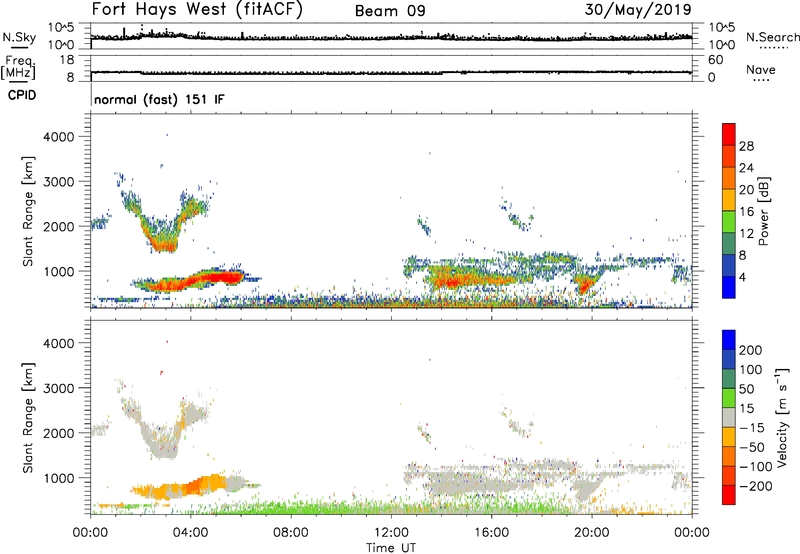Click the 'Freq. [MHz]' label
Viewport: 800px width, 554px height.
(x=18, y=67)
